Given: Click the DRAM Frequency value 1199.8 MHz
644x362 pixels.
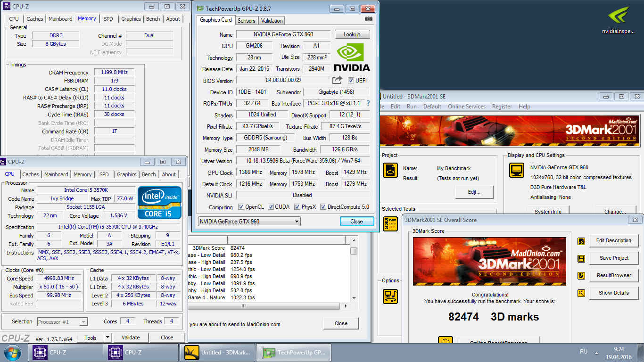Looking at the screenshot, I should click(x=114, y=73).
